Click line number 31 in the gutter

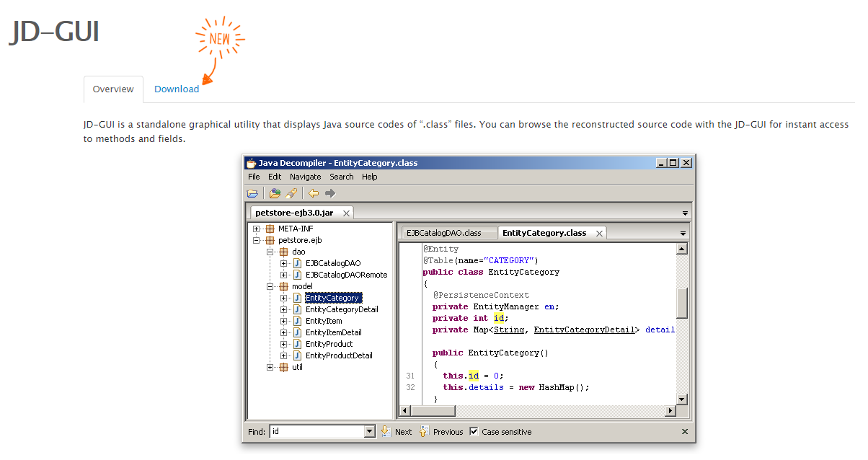tap(410, 376)
